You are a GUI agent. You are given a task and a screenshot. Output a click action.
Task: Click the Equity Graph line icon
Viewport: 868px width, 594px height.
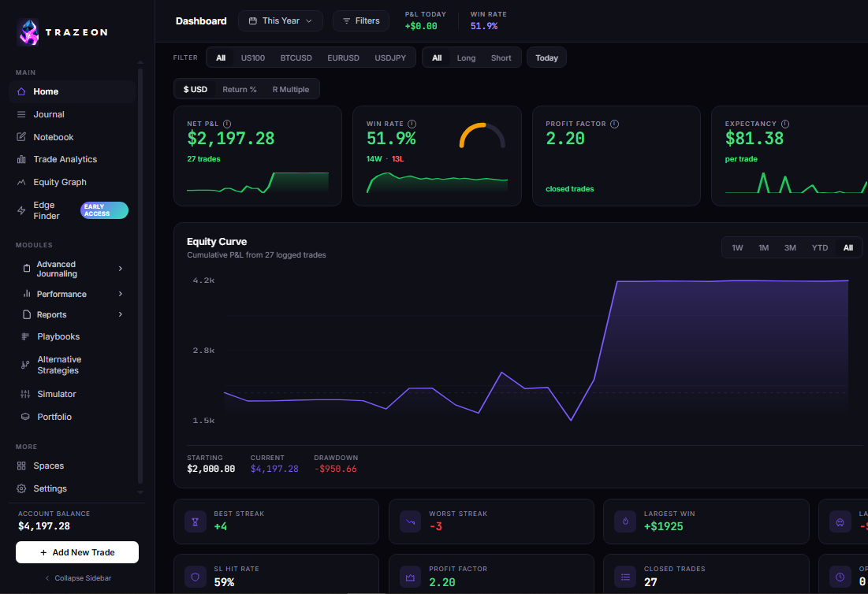click(21, 182)
